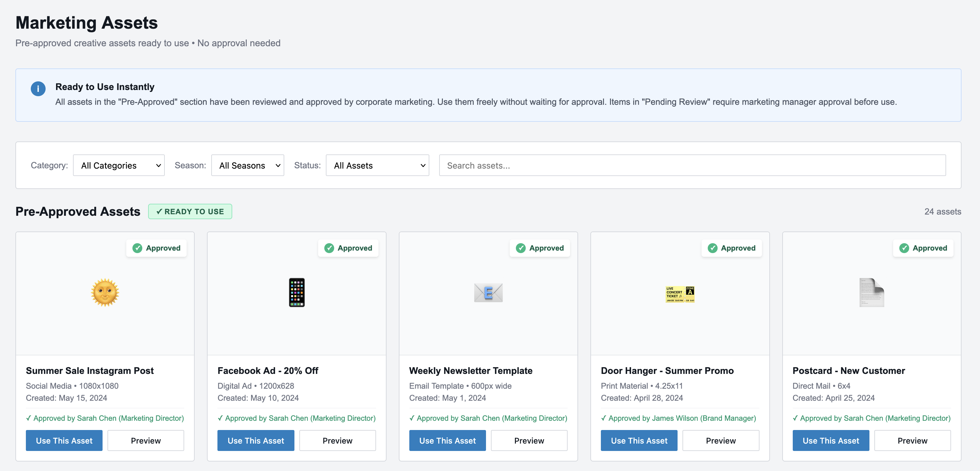This screenshot has width=980, height=471.
Task: Click the green checkmark on Summer Sale Approved badge
Action: click(137, 248)
